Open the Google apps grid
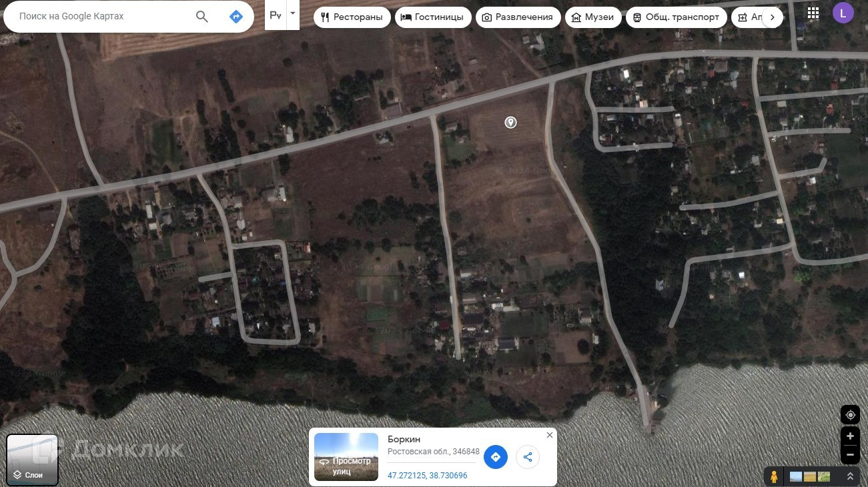This screenshot has height=487, width=868. [813, 13]
